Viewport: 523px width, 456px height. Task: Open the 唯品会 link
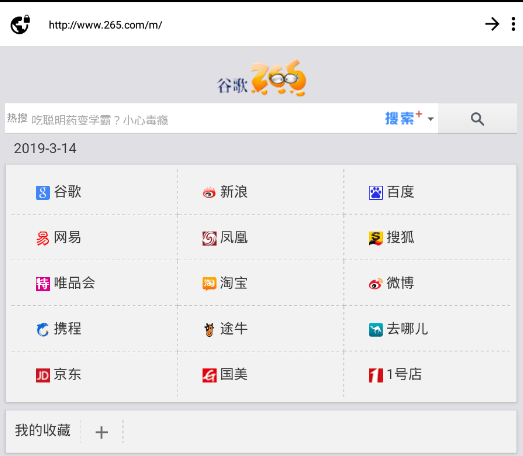pos(74,283)
